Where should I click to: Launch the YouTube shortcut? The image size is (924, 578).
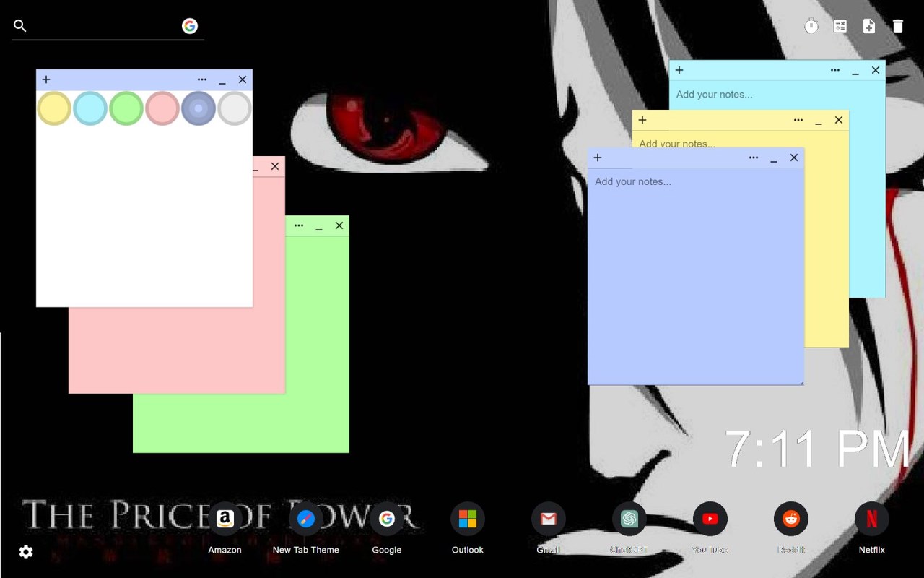point(710,519)
